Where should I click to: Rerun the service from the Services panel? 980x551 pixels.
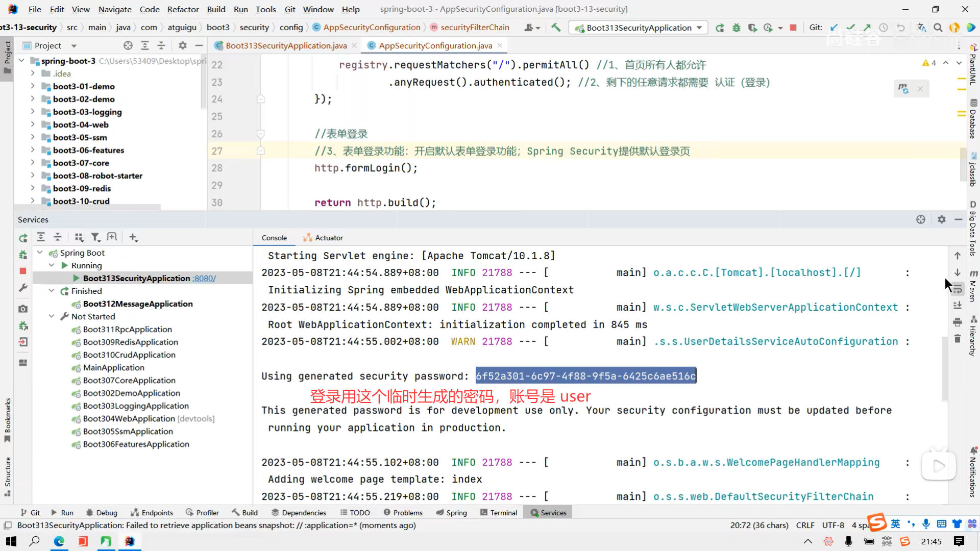(x=23, y=238)
